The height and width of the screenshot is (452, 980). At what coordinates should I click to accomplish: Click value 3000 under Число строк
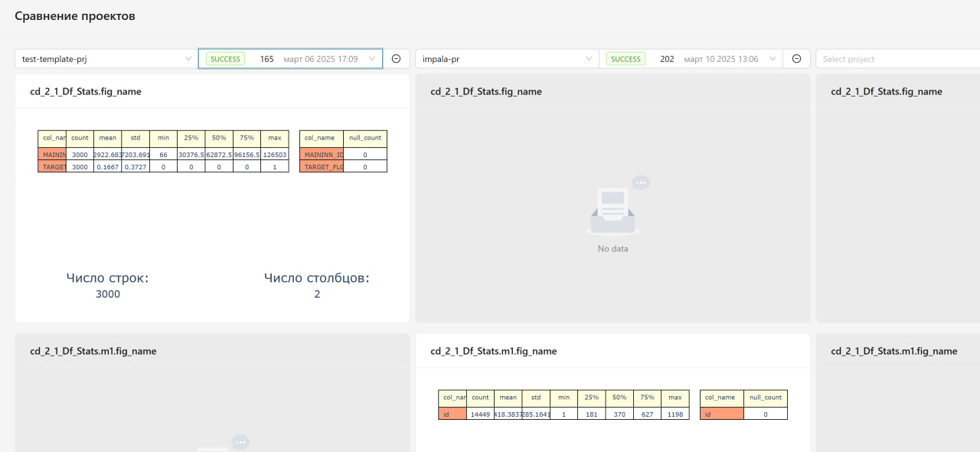pyautogui.click(x=108, y=294)
